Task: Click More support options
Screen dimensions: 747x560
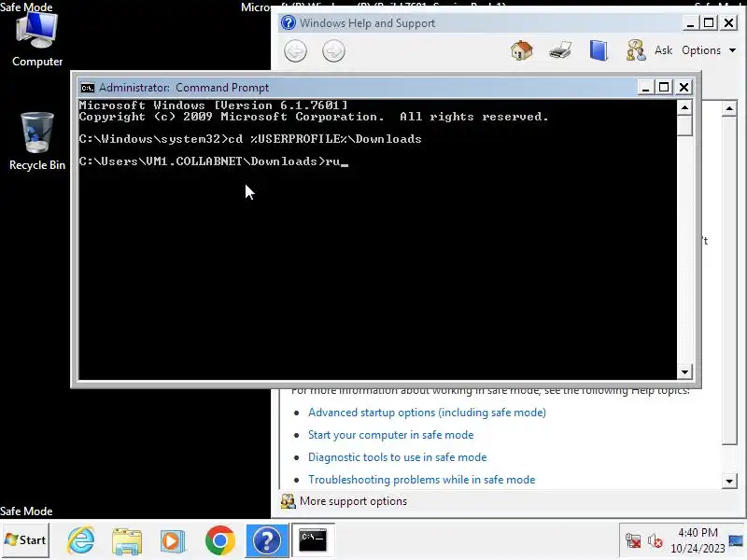Action: point(353,501)
